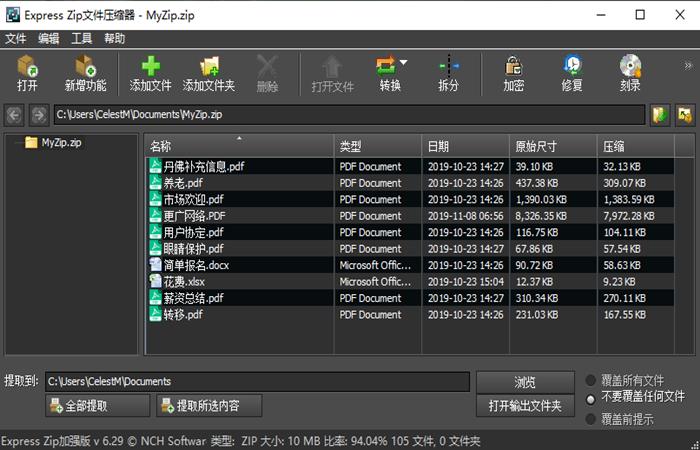Click the back navigation arrow
This screenshot has height=450, width=700.
pyautogui.click(x=14, y=115)
